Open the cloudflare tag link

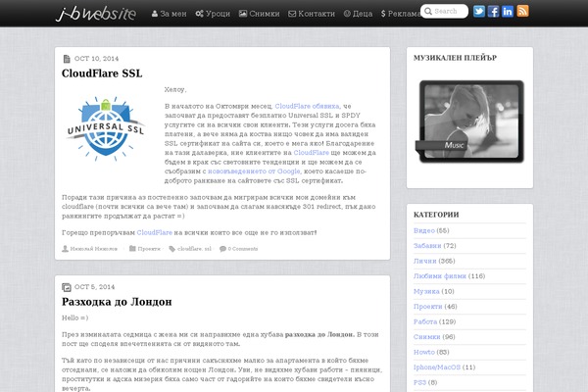pos(190,249)
